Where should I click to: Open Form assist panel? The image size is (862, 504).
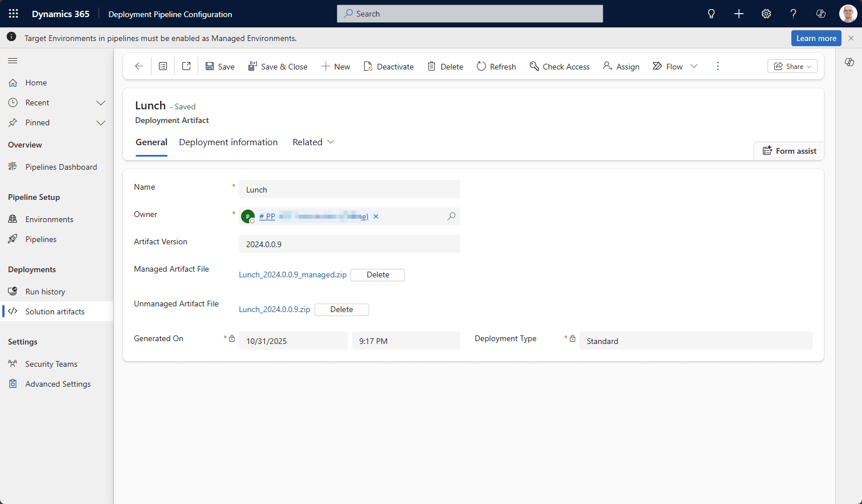(x=790, y=151)
